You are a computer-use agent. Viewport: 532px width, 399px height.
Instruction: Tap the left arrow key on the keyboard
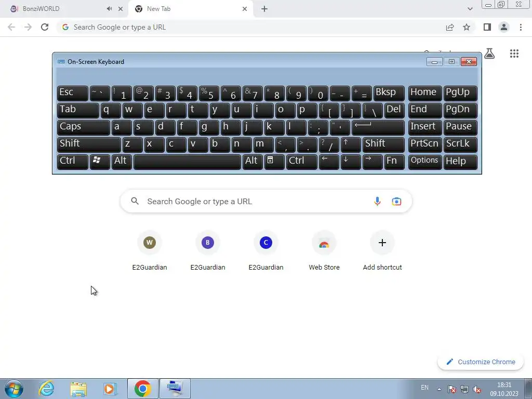point(329,162)
